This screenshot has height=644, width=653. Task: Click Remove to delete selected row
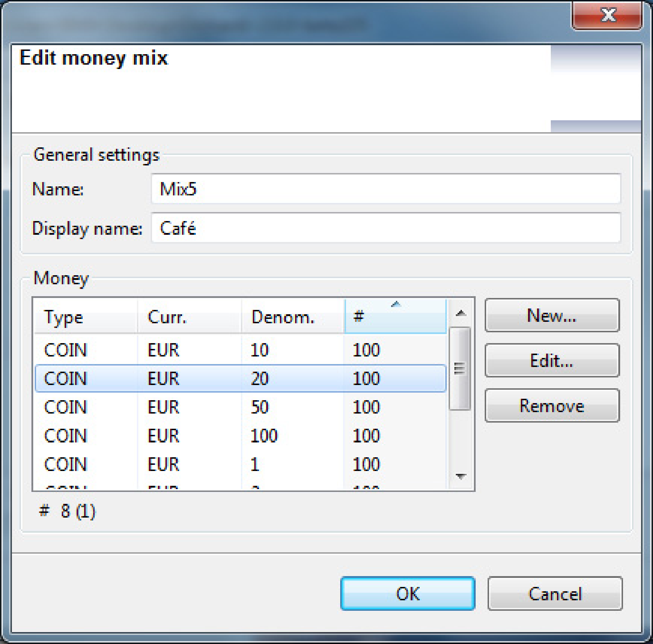click(x=552, y=405)
